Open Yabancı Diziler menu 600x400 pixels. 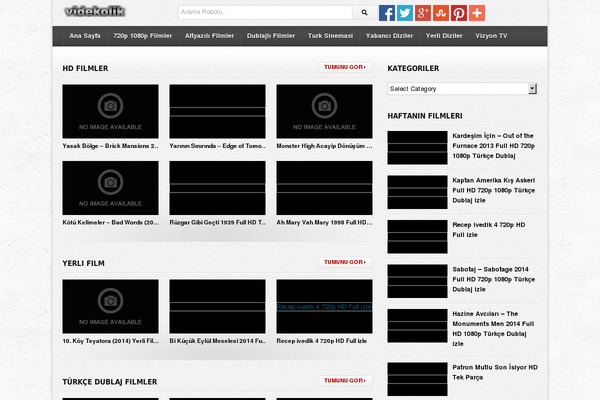pos(389,36)
